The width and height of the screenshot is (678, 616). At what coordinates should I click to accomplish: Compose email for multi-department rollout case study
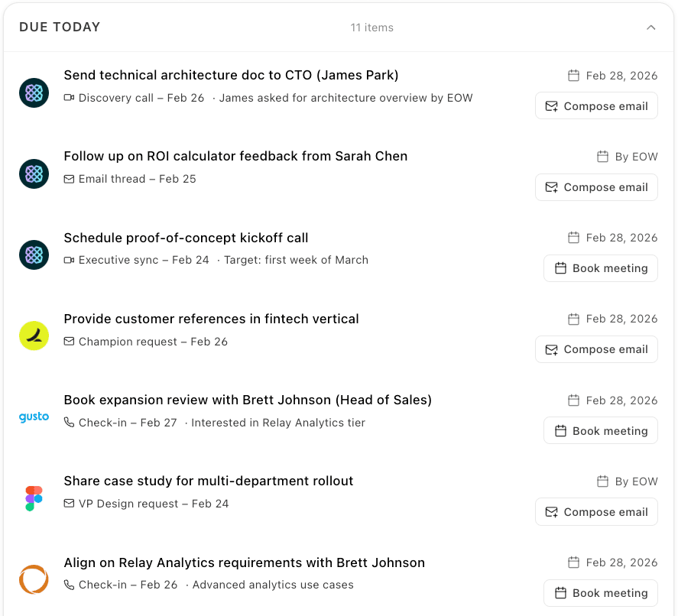click(596, 512)
